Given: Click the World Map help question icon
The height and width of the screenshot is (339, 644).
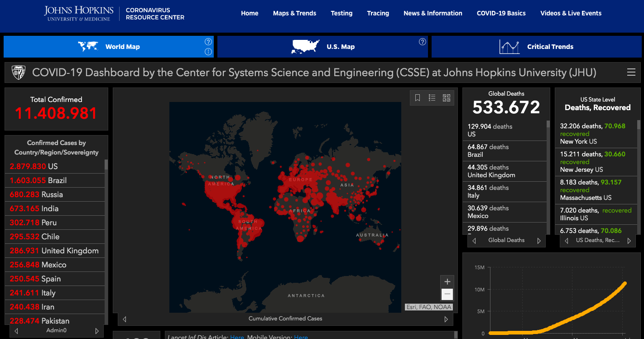Looking at the screenshot, I should coord(208,42).
